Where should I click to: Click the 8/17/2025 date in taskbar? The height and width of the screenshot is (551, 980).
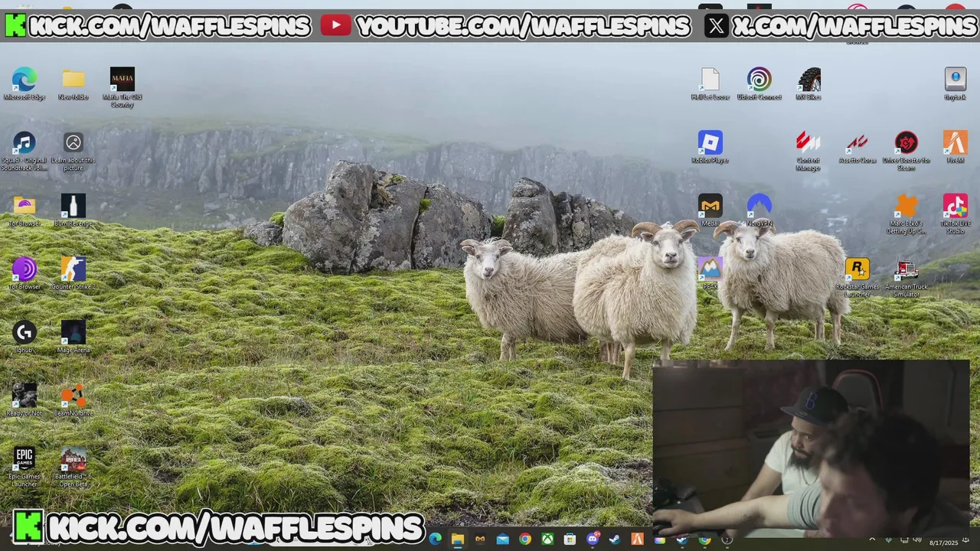pyautogui.click(x=943, y=543)
